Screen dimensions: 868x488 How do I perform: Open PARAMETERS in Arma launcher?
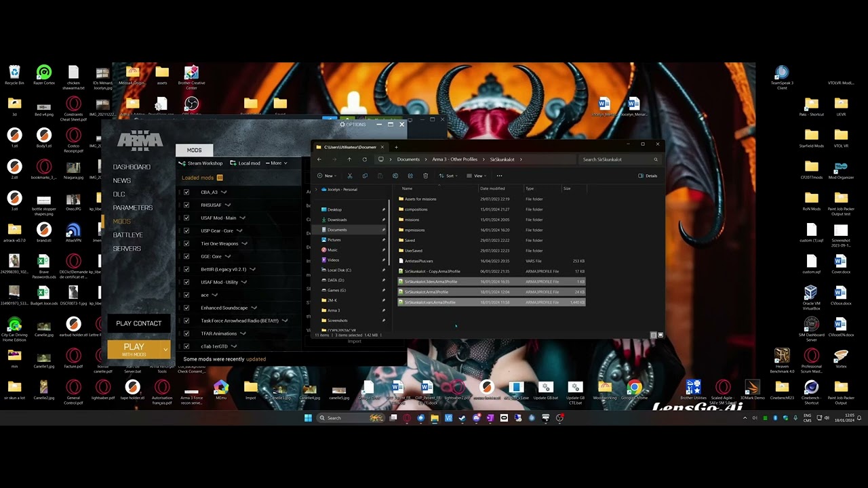pyautogui.click(x=133, y=207)
